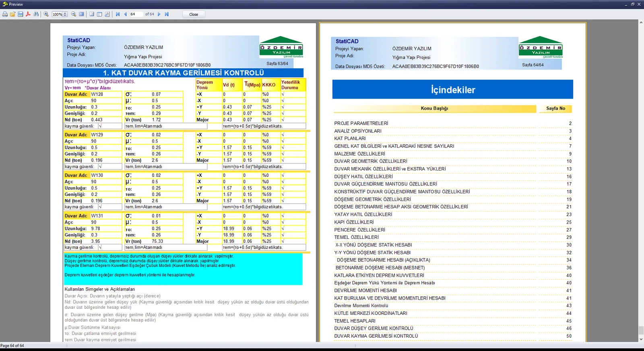
Task: Toggle the report outline panel icon
Action: click(92, 14)
